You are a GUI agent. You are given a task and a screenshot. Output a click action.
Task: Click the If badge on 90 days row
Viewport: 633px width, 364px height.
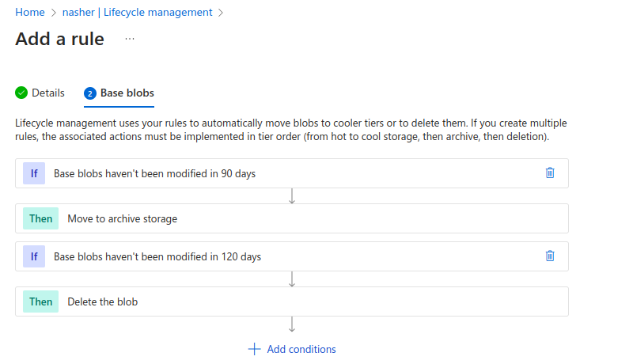34,173
